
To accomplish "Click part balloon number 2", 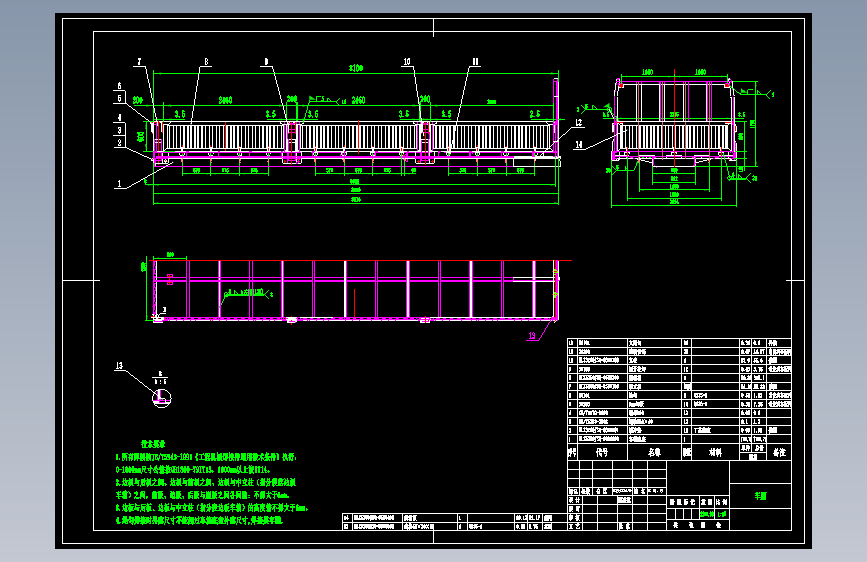I will [119, 142].
